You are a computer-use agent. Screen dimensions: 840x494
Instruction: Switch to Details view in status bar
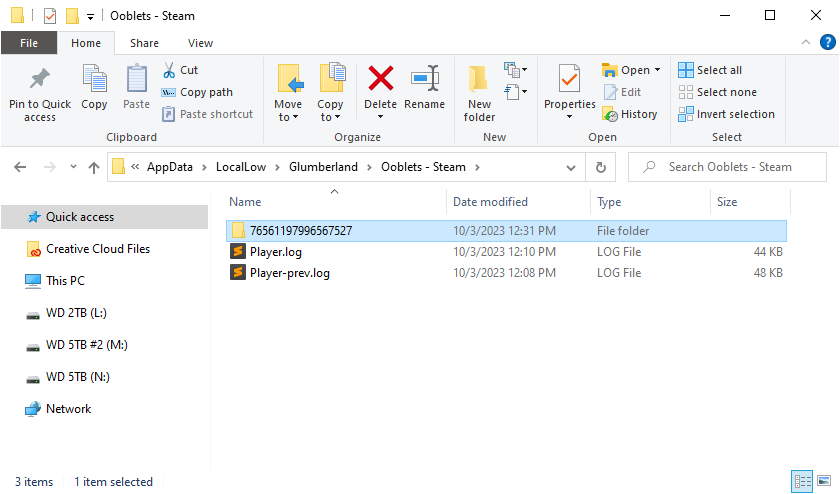click(x=802, y=481)
